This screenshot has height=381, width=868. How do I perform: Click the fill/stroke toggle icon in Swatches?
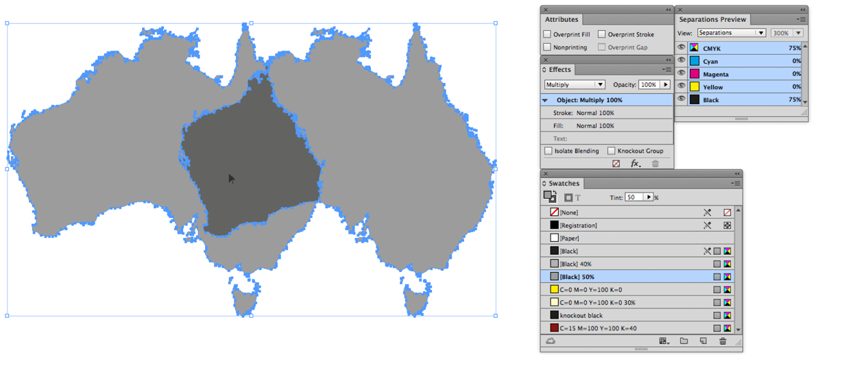click(550, 197)
